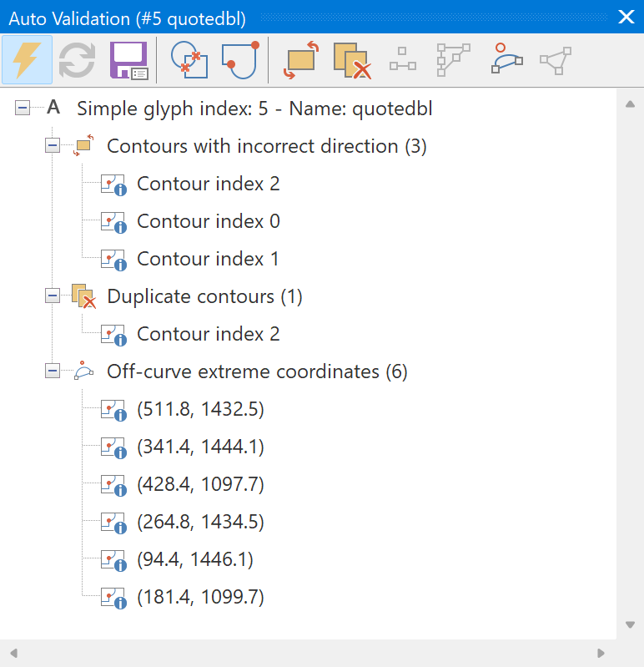The width and height of the screenshot is (644, 667).
Task: Click the grayed tree-shaped nodes toolbar icon
Action: pos(454,59)
